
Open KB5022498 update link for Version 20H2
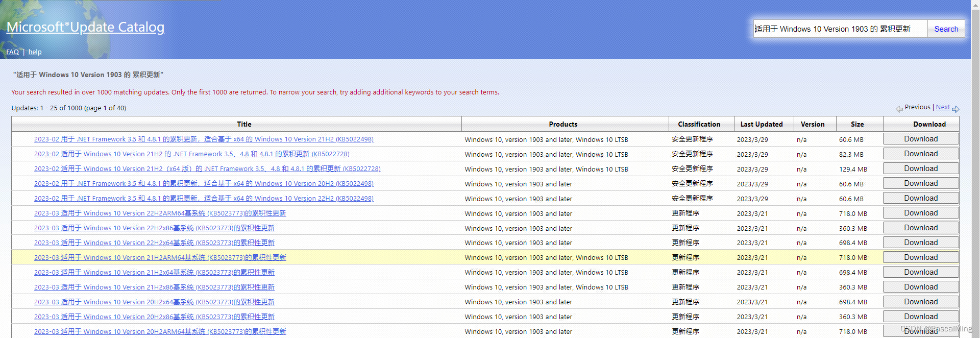tap(204, 184)
